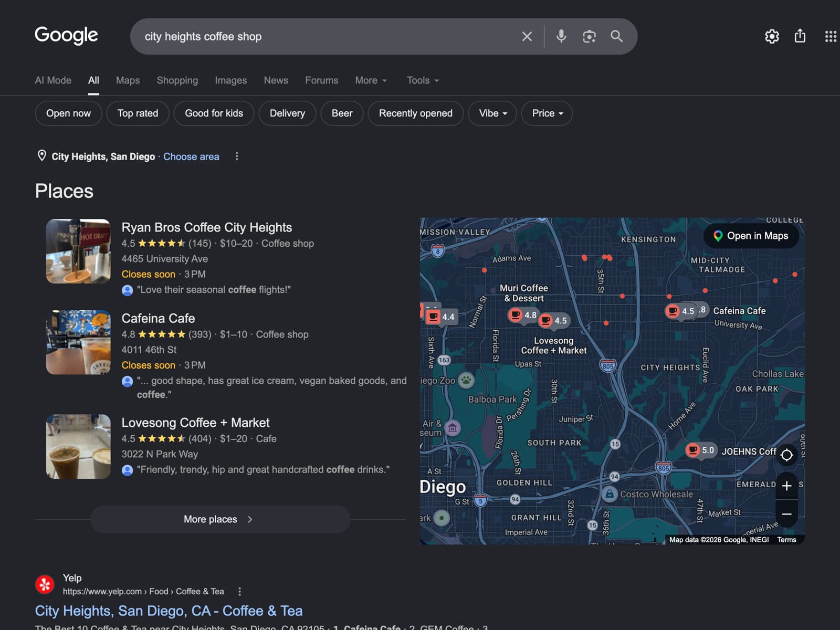The image size is (840, 630).
Task: Clear the search box with X icon
Action: coord(527,36)
